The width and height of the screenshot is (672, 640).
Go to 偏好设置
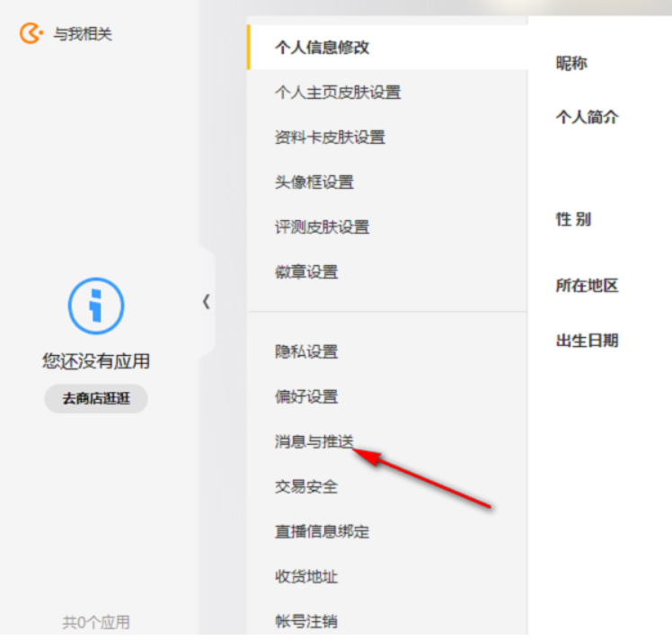point(306,396)
